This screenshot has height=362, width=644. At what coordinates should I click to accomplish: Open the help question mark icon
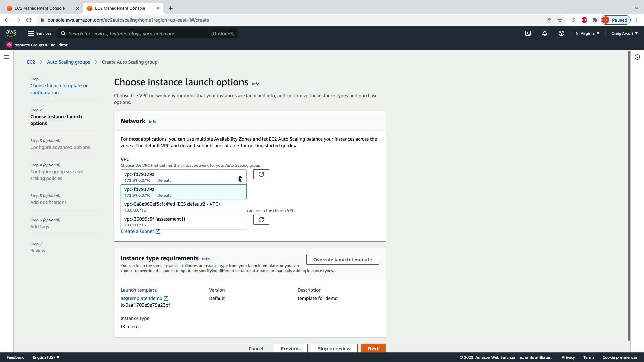pos(561,33)
